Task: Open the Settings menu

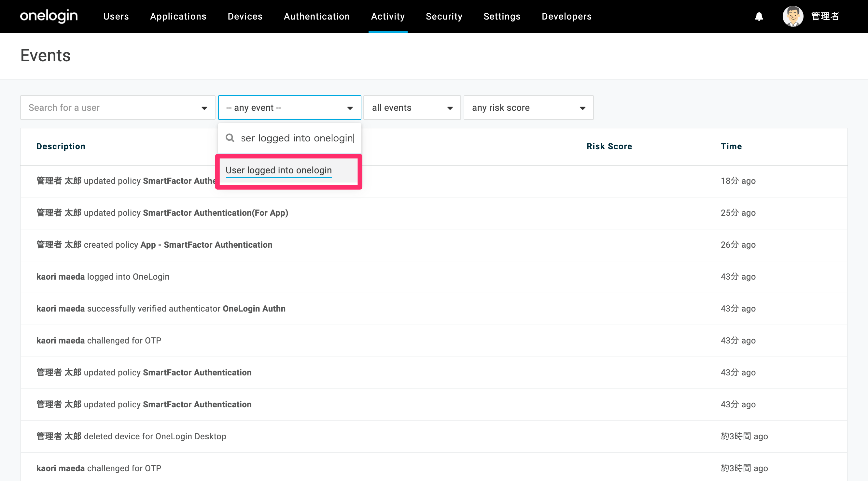Action: 502,16
